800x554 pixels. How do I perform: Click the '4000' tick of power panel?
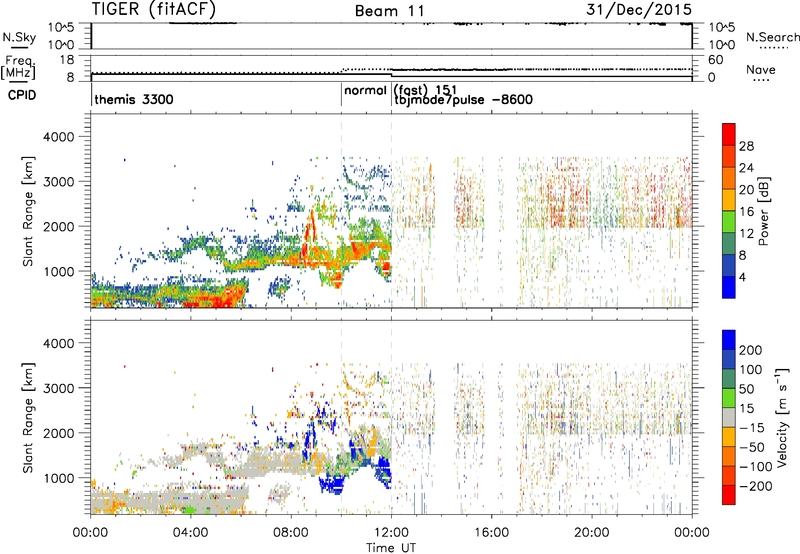tap(59, 137)
